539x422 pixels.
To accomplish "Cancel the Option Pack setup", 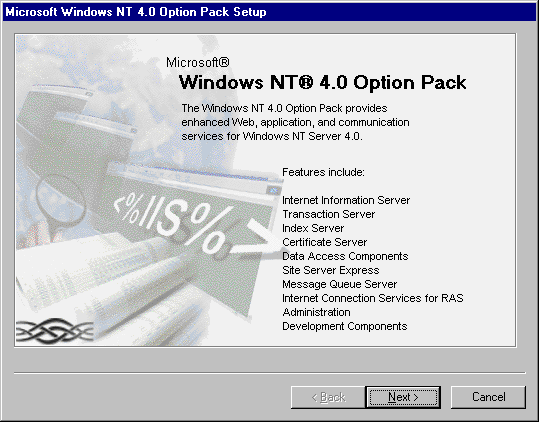I will 488,397.
